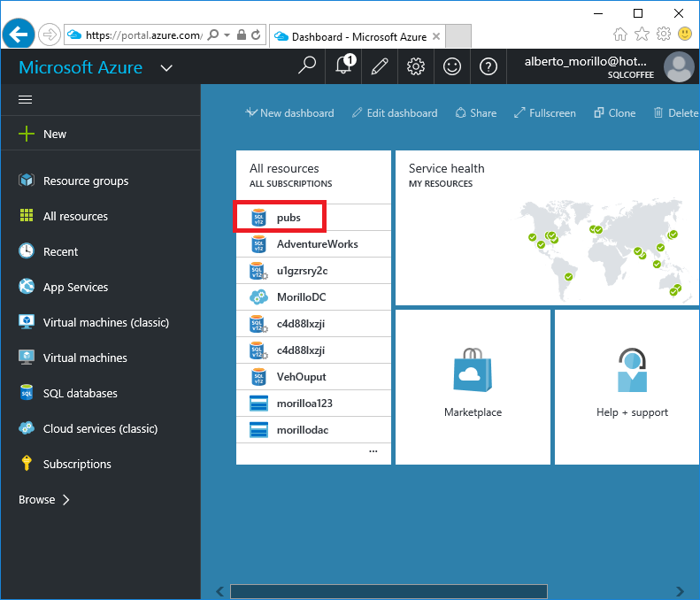Open the Marketplace shopping bag tile

coord(473,370)
